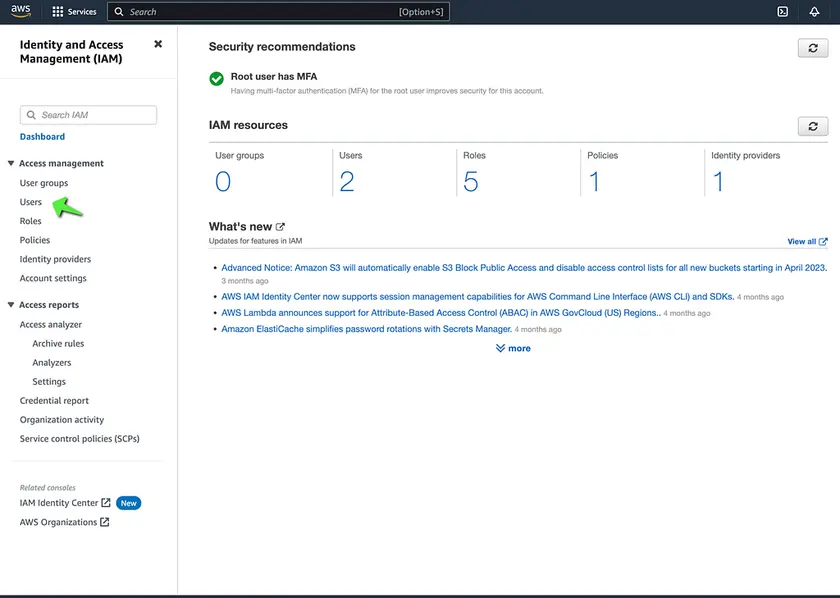Open IAM Identity Center external link icon

click(x=106, y=503)
